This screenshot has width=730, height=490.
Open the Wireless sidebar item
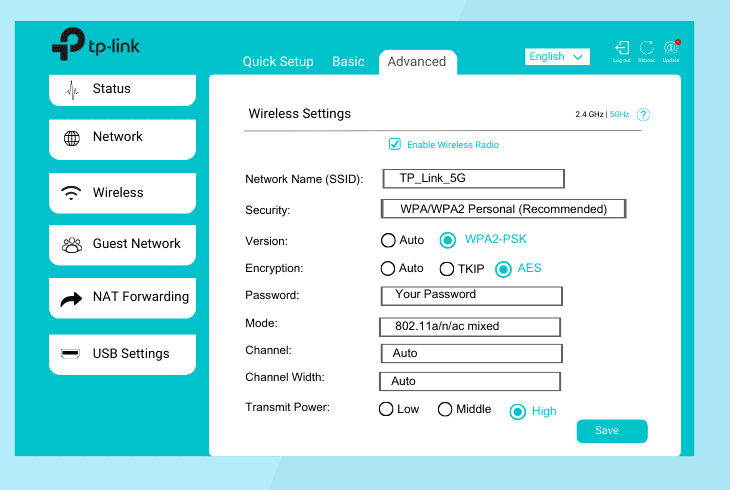pyautogui.click(x=122, y=193)
